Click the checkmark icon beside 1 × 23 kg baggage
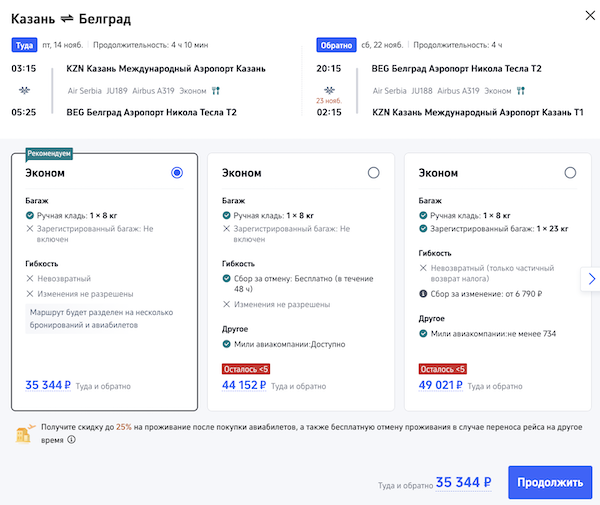This screenshot has width=600, height=505. click(422, 229)
